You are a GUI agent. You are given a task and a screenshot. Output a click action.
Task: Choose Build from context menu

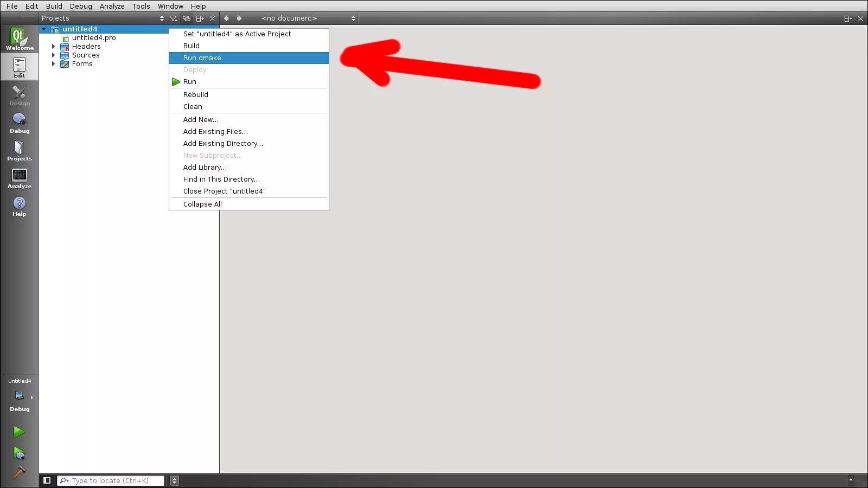click(249, 46)
